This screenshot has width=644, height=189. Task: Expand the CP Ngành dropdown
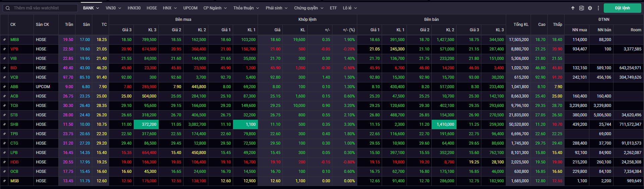(215, 8)
